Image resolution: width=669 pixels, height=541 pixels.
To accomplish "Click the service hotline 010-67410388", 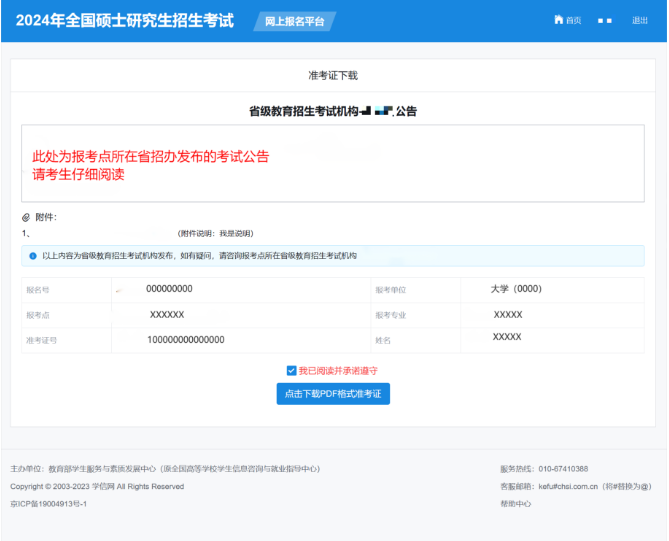I will pyautogui.click(x=563, y=469).
